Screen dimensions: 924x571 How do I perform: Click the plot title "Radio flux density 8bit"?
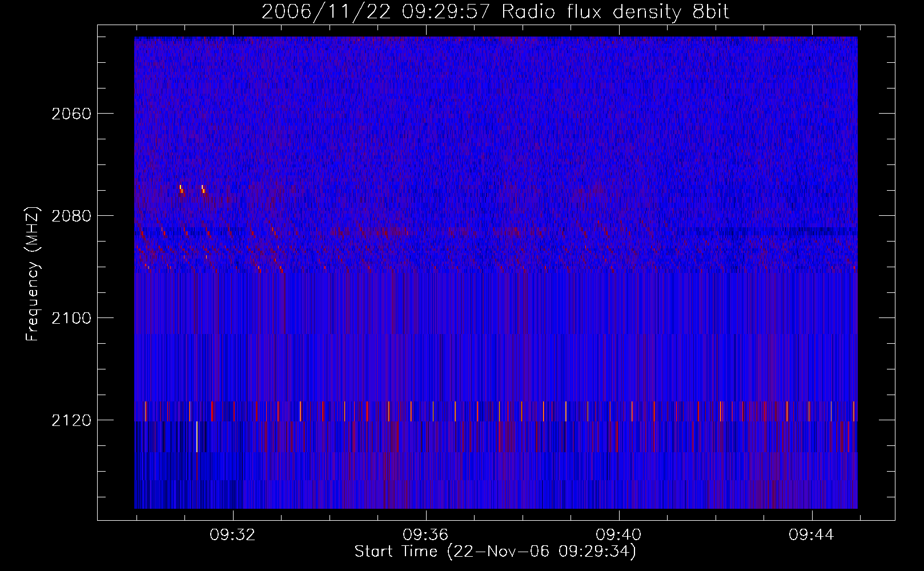pos(615,12)
